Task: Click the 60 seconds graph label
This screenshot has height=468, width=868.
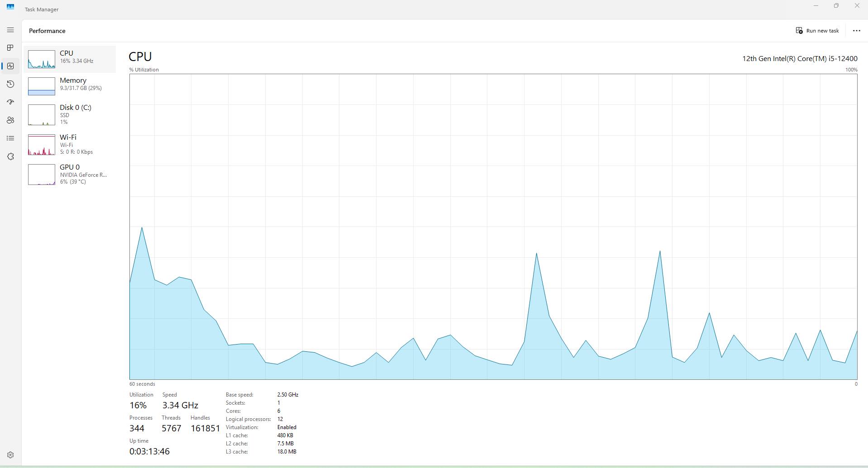Action: tap(142, 384)
